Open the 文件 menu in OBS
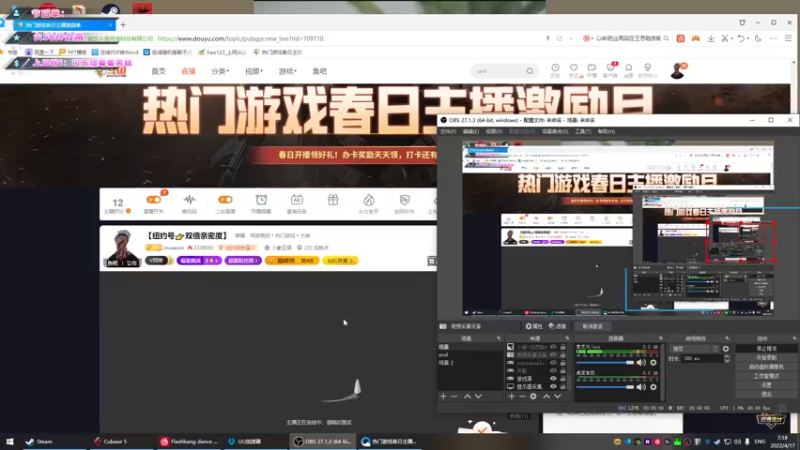The image size is (800, 450). point(448,132)
